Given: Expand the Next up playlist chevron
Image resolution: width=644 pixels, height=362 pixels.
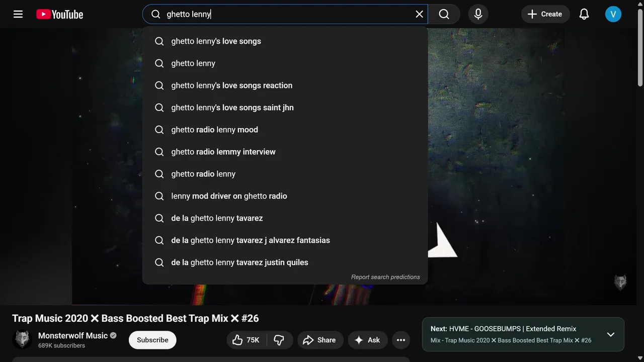Looking at the screenshot, I should pyautogui.click(x=610, y=334).
